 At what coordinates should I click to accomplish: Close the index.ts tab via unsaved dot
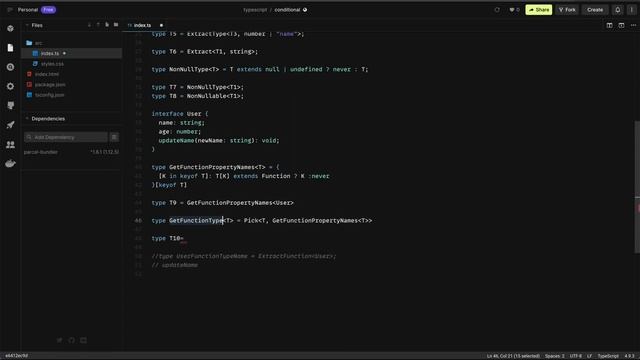coord(161,25)
